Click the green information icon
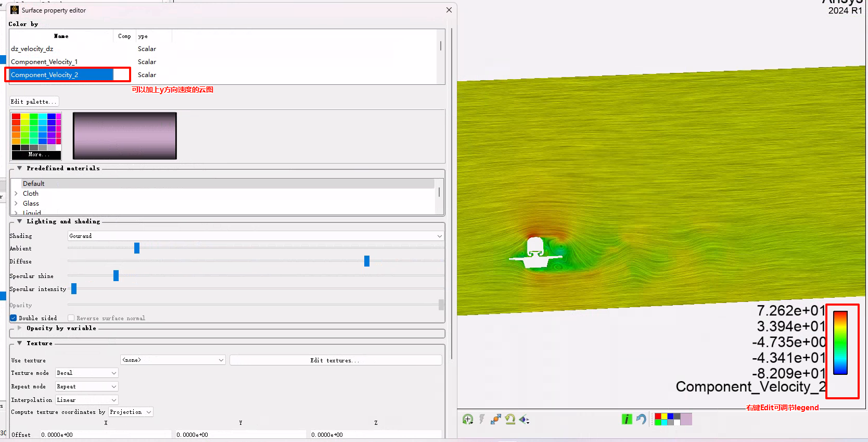The image size is (868, 442). point(627,419)
